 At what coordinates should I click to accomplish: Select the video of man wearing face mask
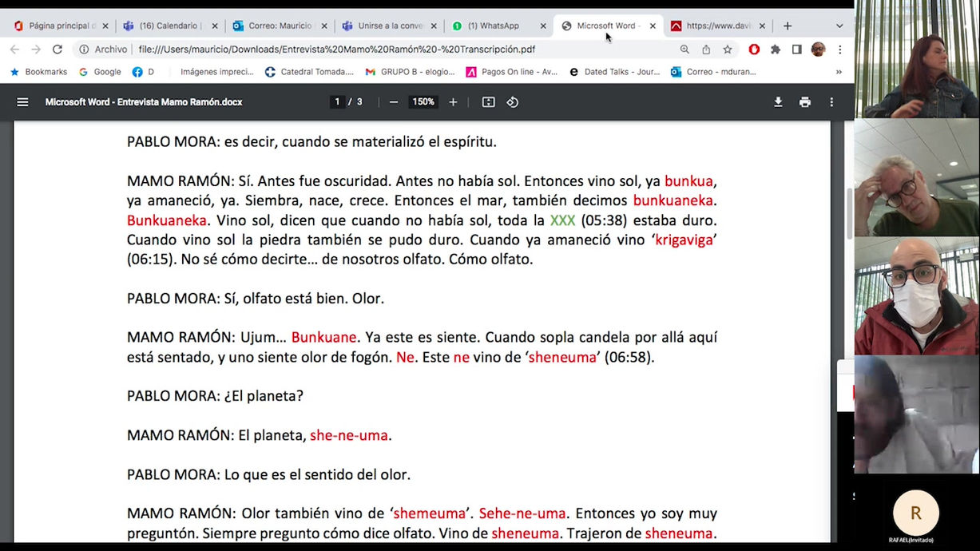click(917, 295)
